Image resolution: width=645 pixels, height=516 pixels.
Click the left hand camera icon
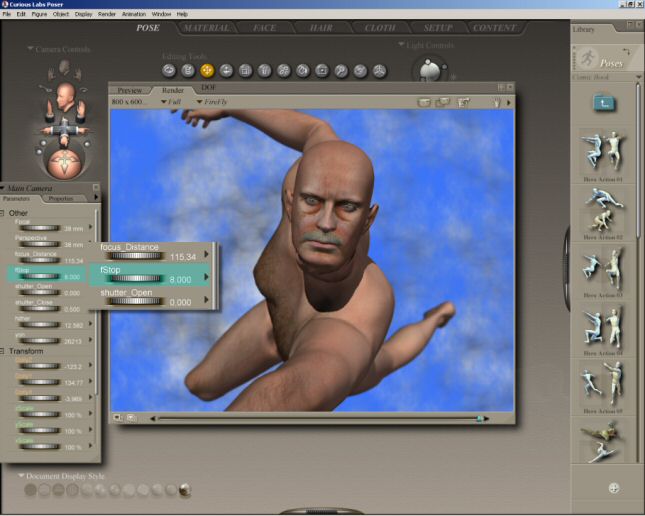(49, 109)
